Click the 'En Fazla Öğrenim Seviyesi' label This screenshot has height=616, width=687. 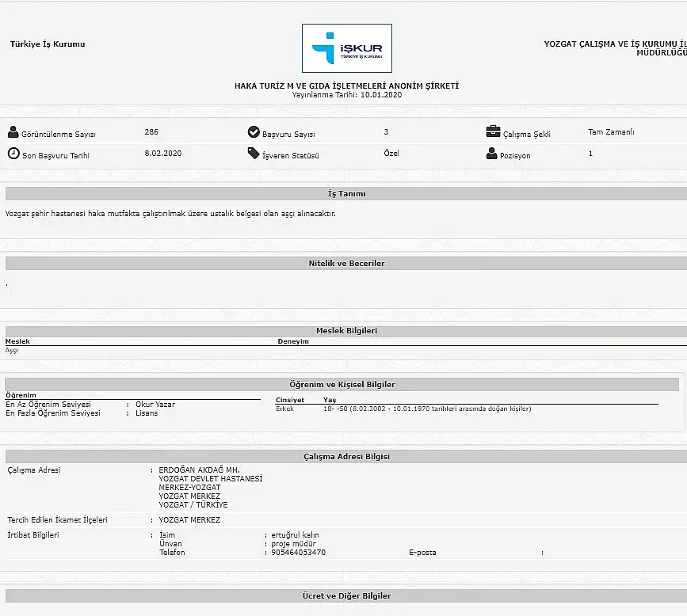(53, 413)
